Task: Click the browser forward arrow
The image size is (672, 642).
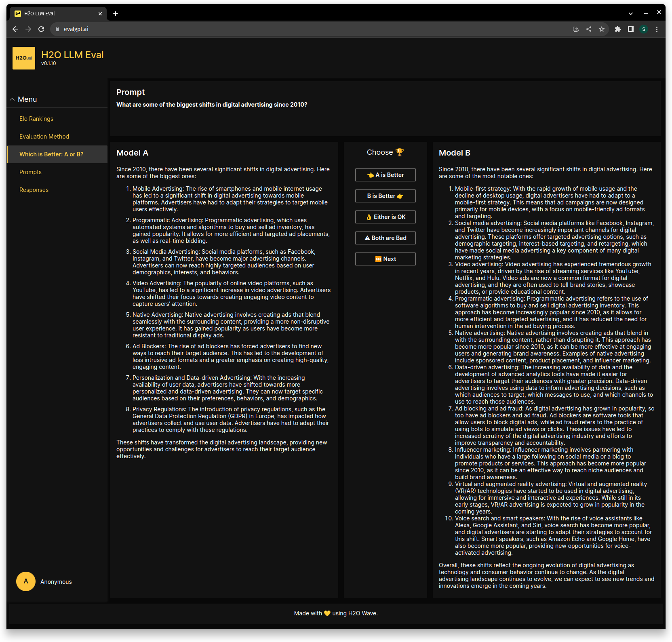Action: 28,29
